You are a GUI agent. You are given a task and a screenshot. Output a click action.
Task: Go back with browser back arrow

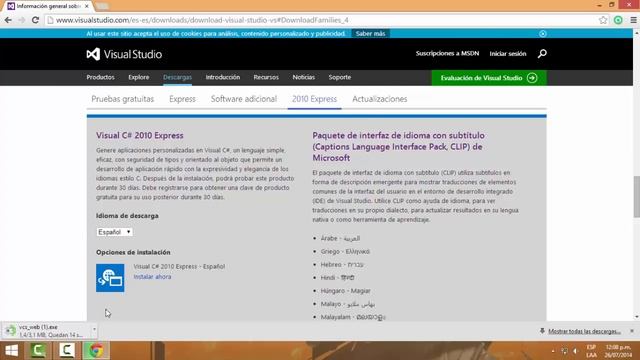8,20
